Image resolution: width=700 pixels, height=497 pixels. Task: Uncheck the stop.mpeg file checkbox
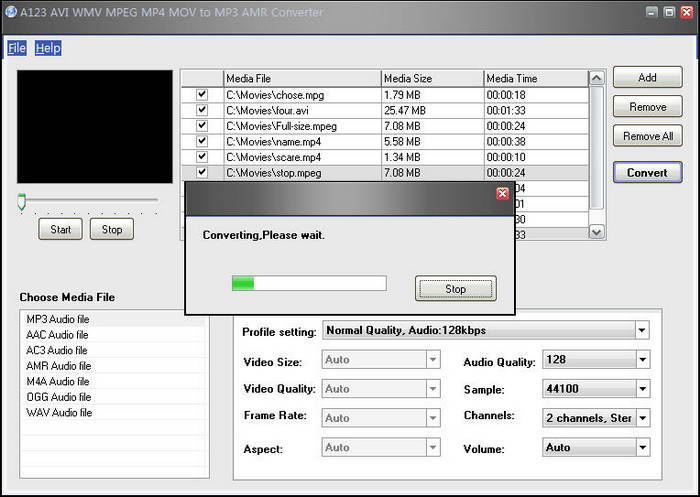(x=202, y=172)
